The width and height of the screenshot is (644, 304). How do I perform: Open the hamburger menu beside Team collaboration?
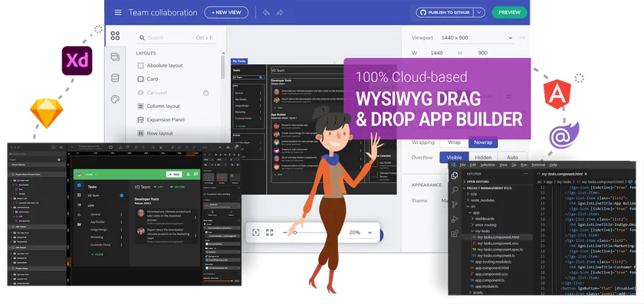[118, 12]
